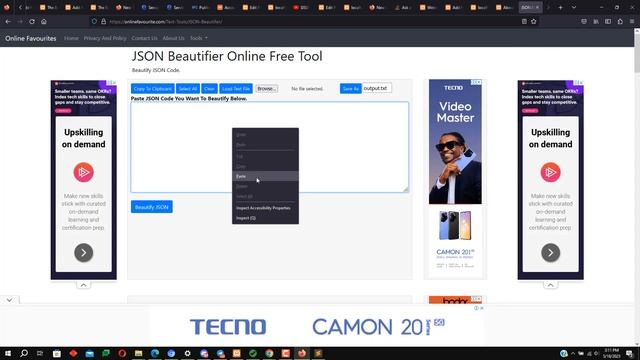Choose Inspect (Q) in context menu
640x360 pixels.
point(265,218)
